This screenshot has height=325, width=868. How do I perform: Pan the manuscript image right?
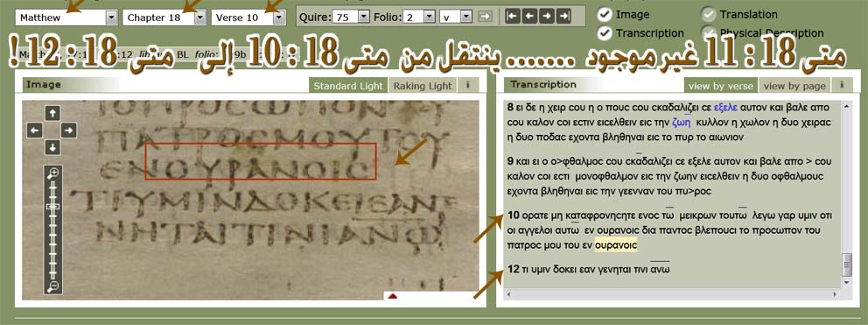[68, 131]
